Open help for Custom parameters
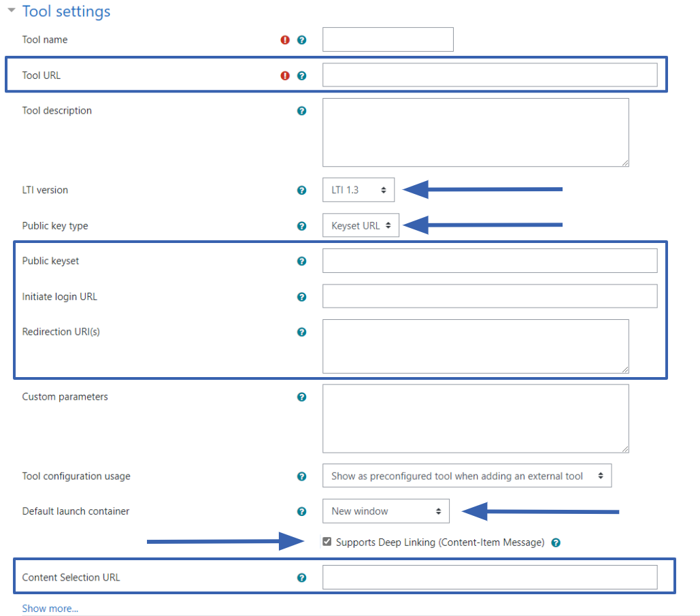The width and height of the screenshot is (700, 616). tap(302, 398)
